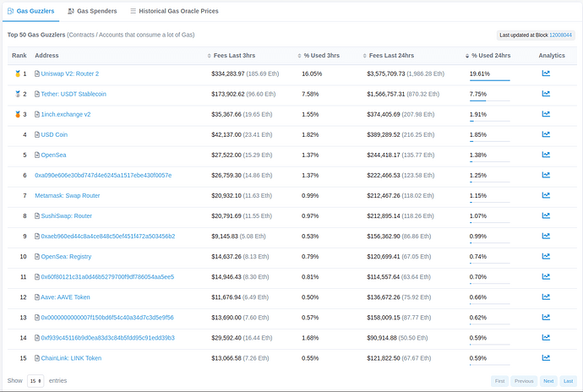The width and height of the screenshot is (583, 392).
Task: Open address 0xa090e606e30bd747d4e6245a1517ebe430f0057e
Action: click(x=103, y=175)
